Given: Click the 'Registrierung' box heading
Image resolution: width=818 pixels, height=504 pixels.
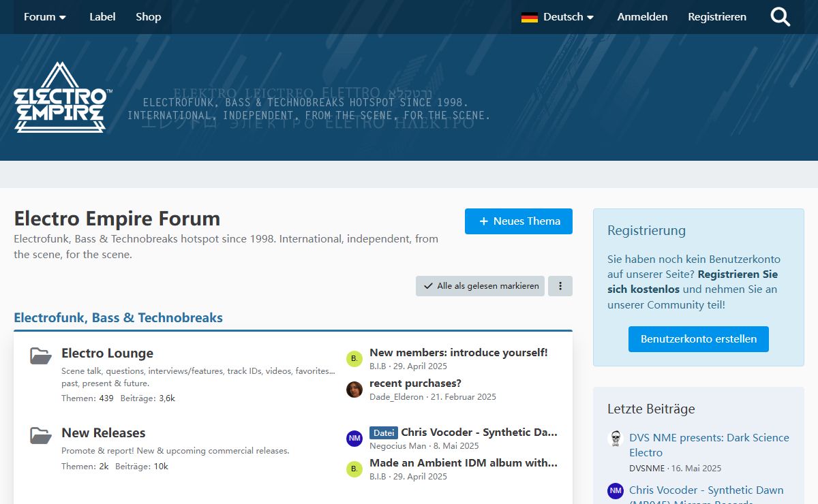Looking at the screenshot, I should [646, 230].
